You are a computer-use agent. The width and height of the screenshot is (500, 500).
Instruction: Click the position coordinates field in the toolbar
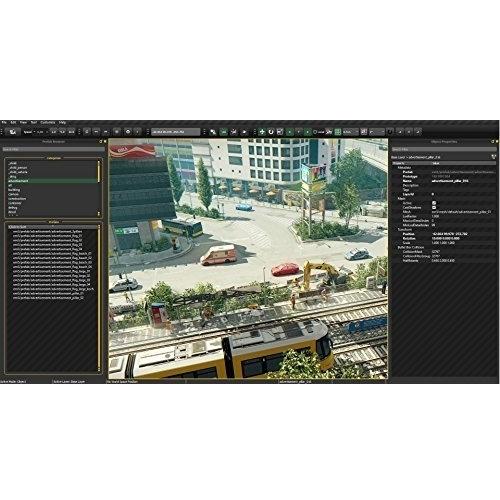tap(176, 132)
